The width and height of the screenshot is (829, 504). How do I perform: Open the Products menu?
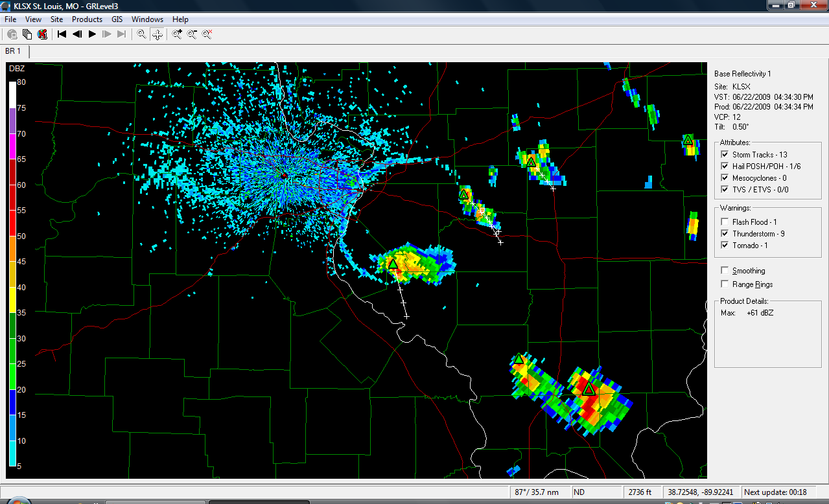point(87,19)
